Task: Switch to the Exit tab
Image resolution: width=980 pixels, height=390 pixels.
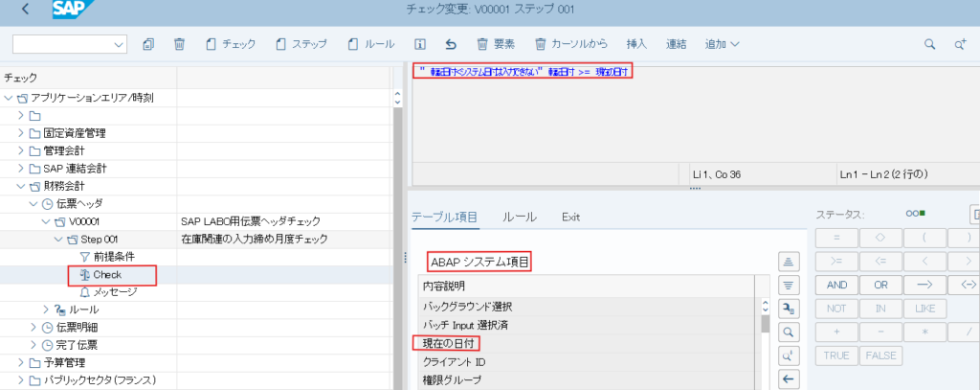Action: pyautogui.click(x=570, y=218)
